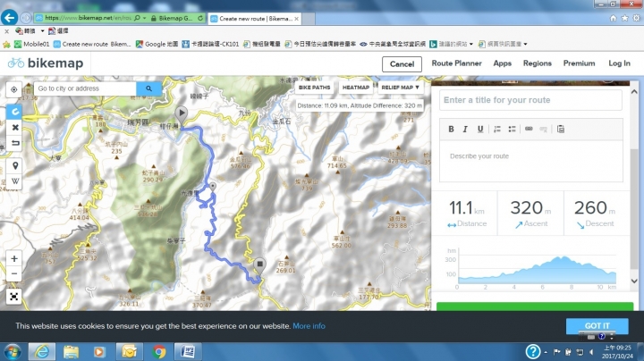
Task: Toggle Bike Paths overlay
Action: point(314,88)
